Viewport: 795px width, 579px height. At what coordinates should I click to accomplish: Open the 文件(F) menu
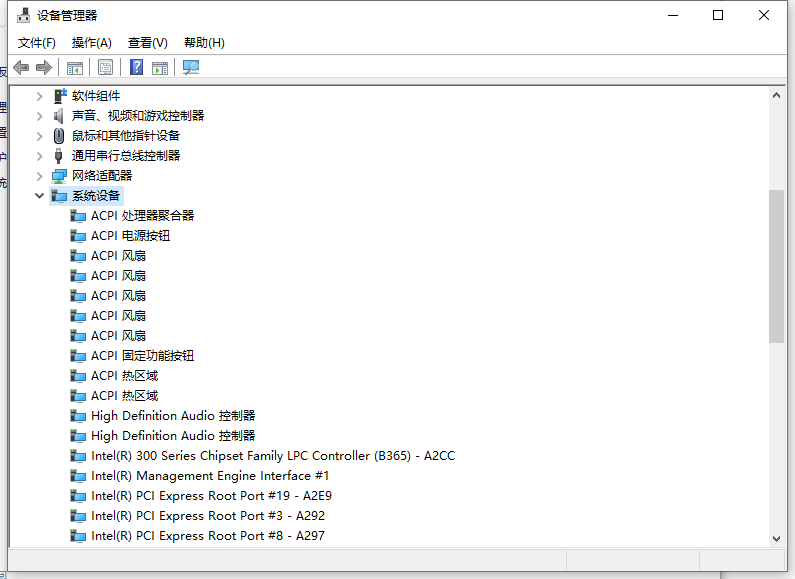[37, 43]
